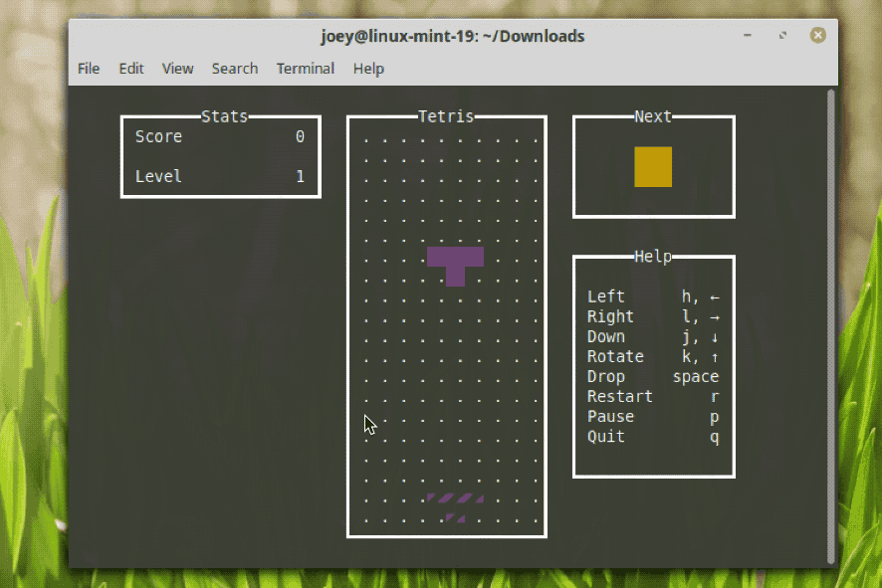Open the Help menu in the menu bar
Screen dimensions: 882x588
368,69
